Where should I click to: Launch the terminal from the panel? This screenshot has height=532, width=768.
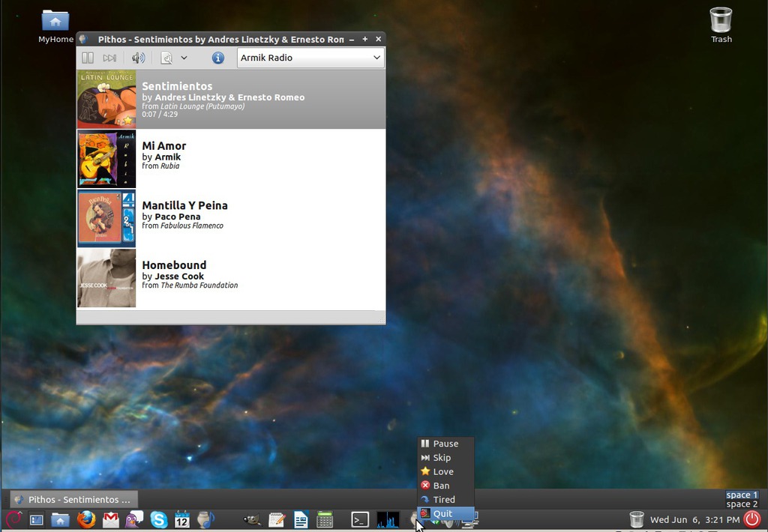tap(360, 520)
